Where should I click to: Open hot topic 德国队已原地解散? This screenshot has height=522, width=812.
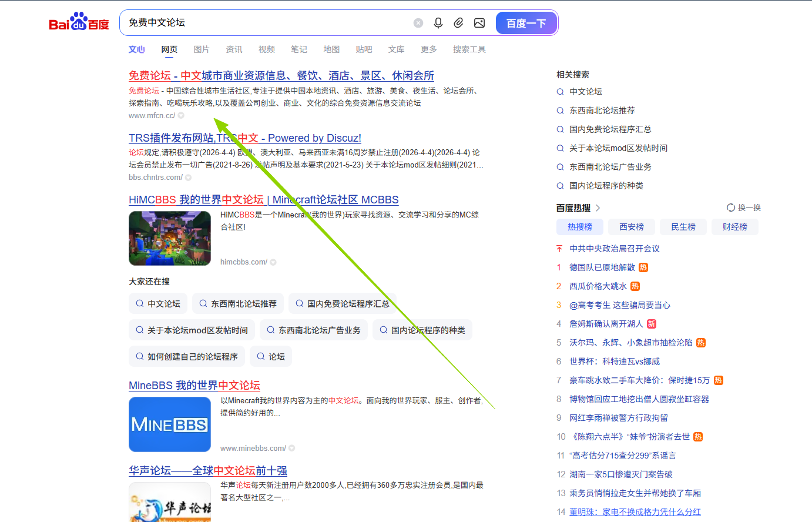coord(602,267)
